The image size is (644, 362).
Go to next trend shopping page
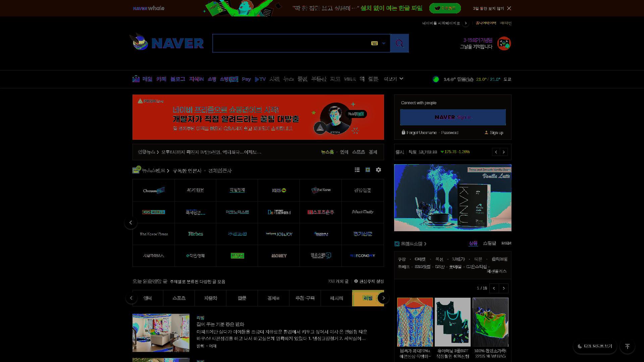[504, 288]
